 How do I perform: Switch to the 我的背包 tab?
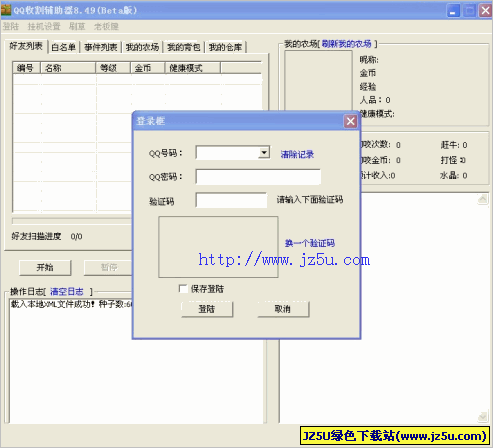click(x=184, y=47)
